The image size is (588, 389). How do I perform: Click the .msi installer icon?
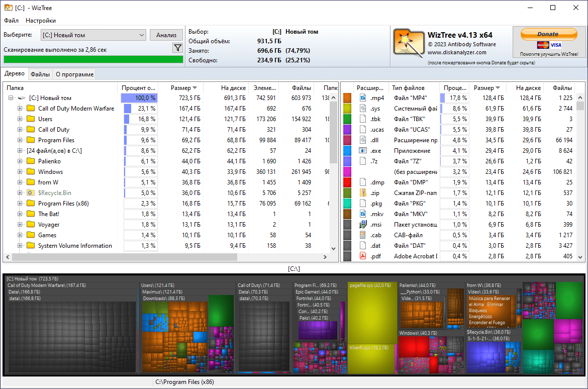coord(363,224)
